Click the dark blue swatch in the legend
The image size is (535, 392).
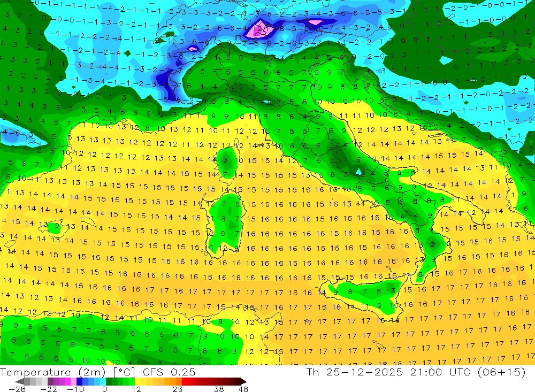coord(79,381)
